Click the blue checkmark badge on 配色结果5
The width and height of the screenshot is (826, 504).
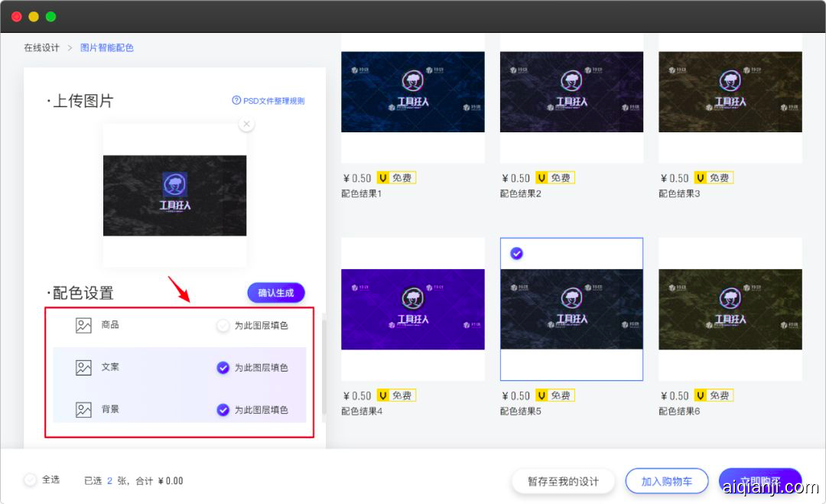517,253
